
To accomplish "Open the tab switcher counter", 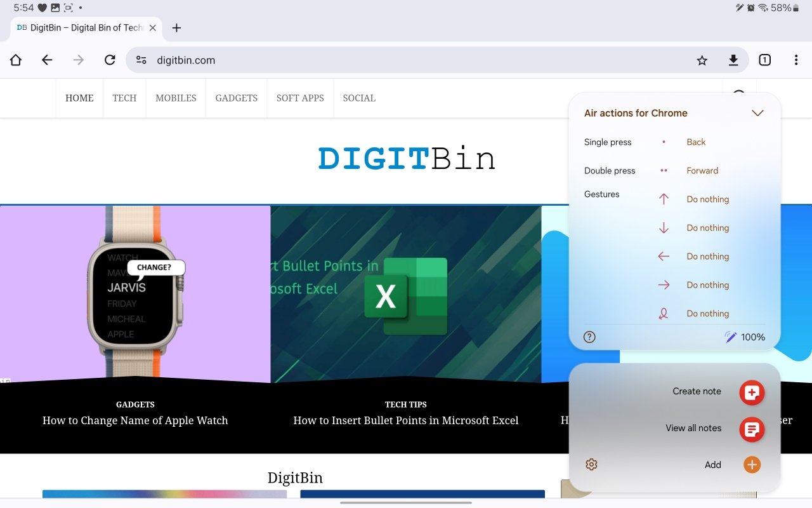I will pos(764,60).
